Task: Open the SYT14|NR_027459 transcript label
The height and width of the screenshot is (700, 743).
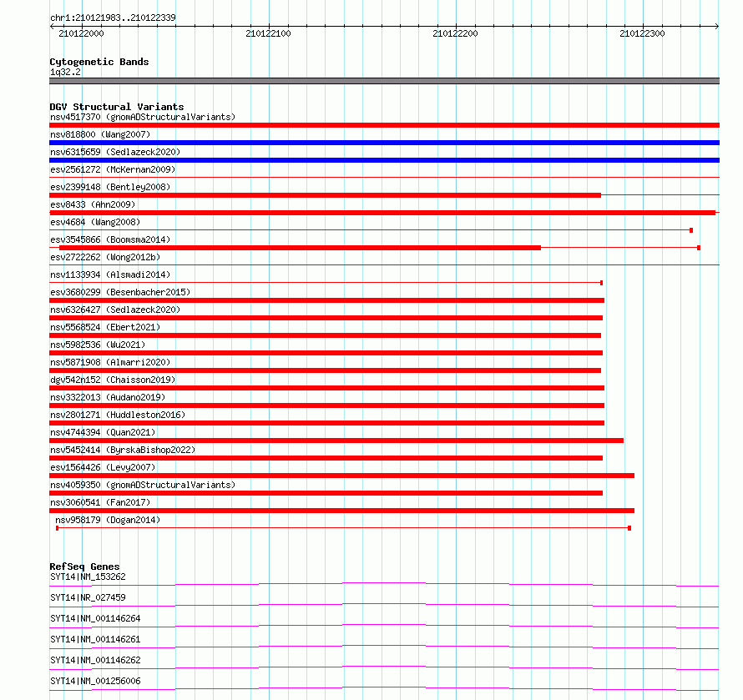Action: (x=88, y=597)
